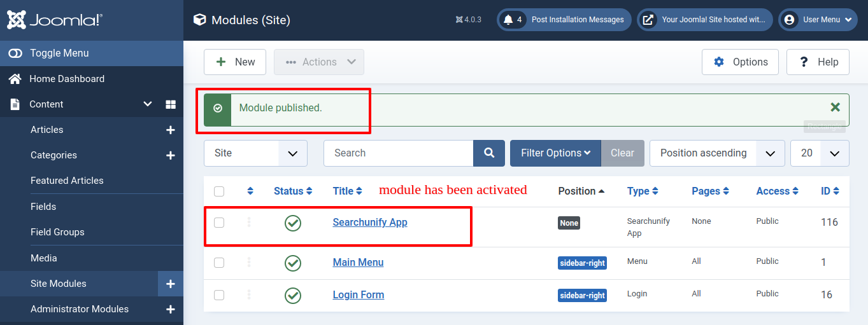
Task: Open the Searchunify App title link
Action: (x=370, y=223)
